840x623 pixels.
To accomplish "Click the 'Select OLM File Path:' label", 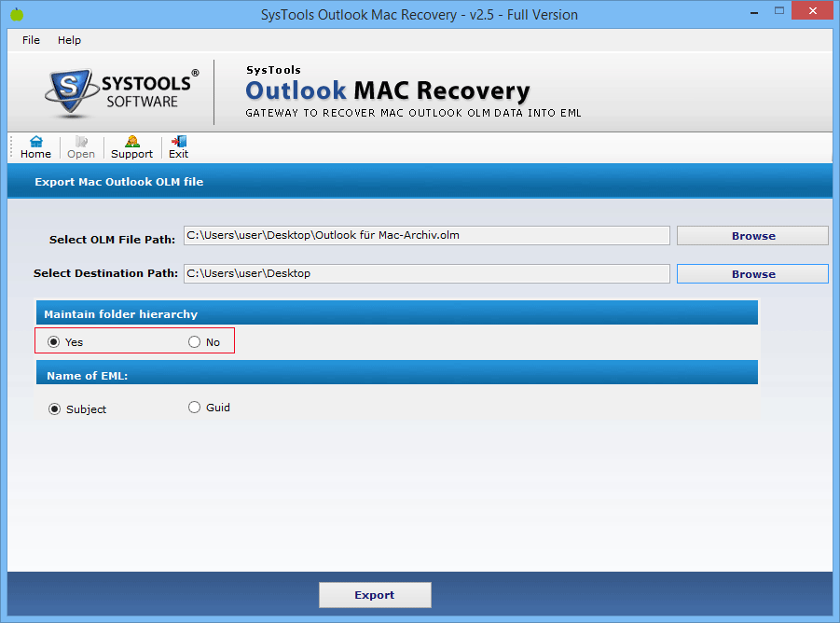I will click(112, 240).
